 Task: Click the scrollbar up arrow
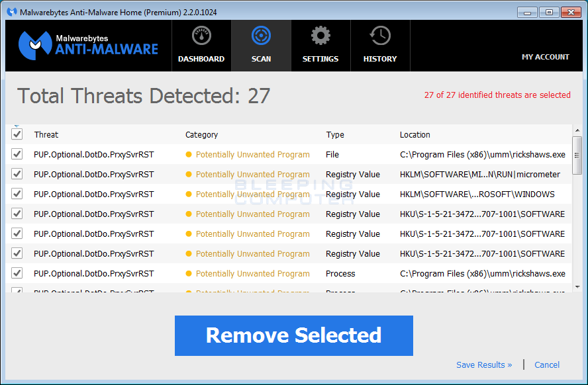click(x=577, y=130)
